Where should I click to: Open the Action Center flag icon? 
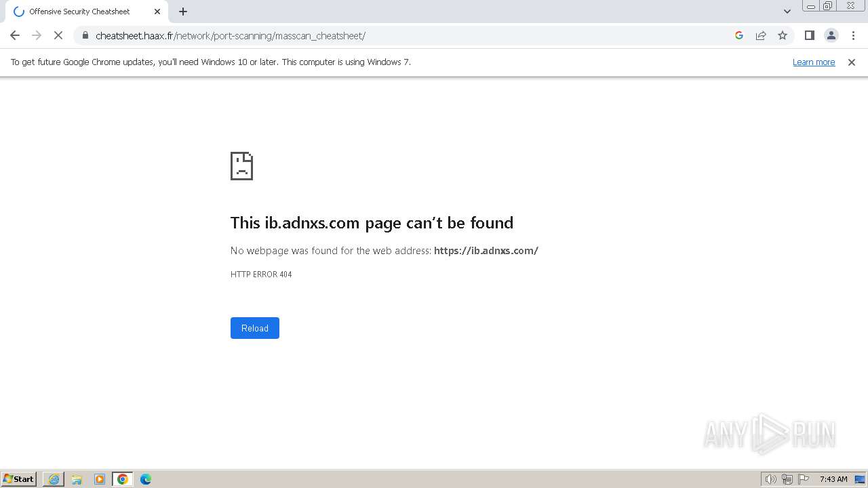point(804,479)
